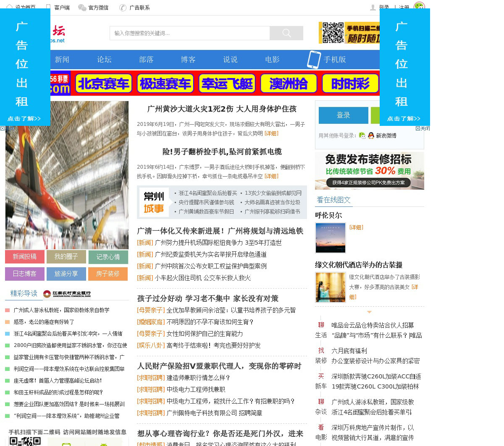Click the 日志博客 button
This screenshot has width=504, height=446.
[x=25, y=274]
